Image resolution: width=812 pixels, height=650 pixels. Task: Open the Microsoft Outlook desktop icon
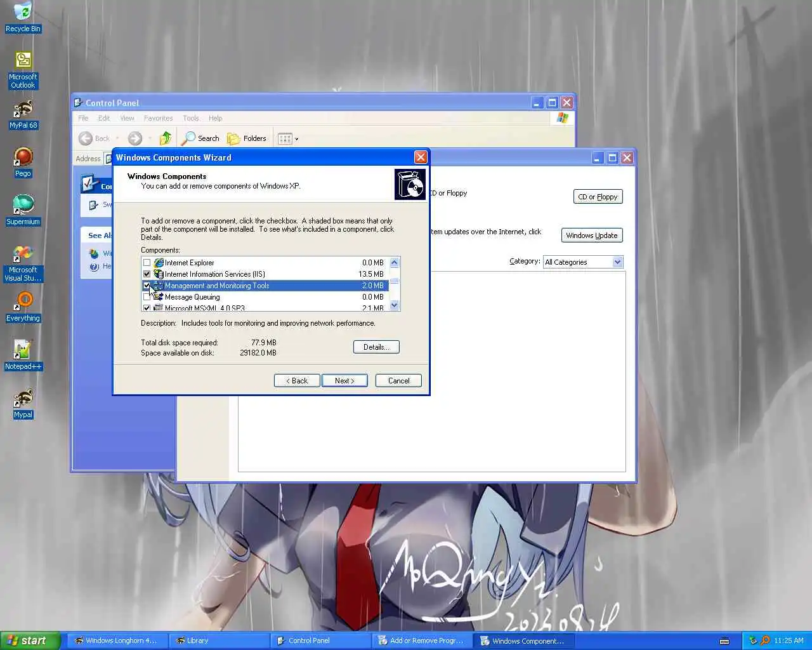click(x=23, y=70)
